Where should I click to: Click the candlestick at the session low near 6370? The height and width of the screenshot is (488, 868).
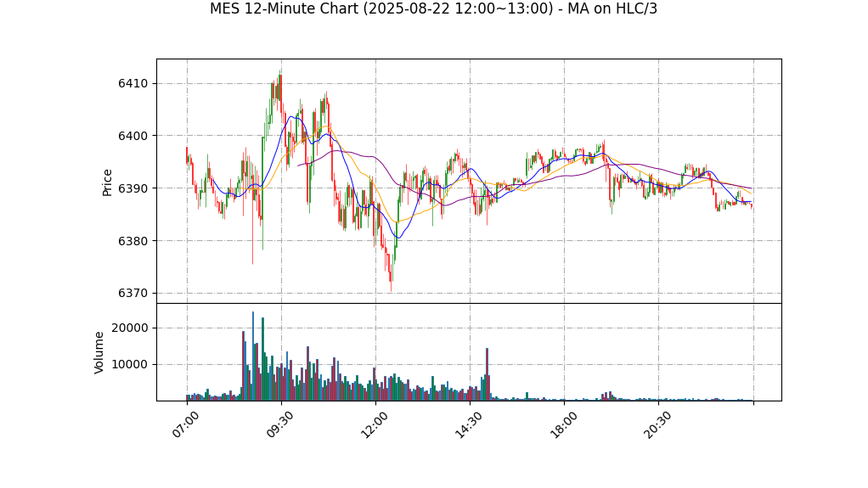click(x=391, y=278)
